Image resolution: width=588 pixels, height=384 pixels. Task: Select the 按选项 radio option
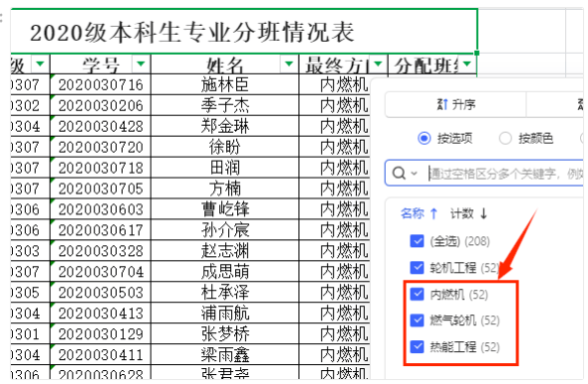click(x=424, y=139)
